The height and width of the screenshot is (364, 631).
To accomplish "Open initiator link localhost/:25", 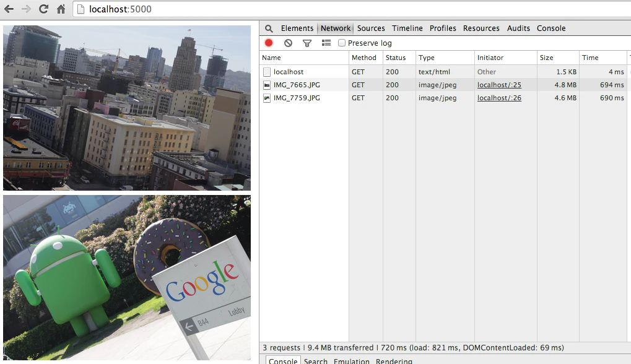I will coord(499,85).
